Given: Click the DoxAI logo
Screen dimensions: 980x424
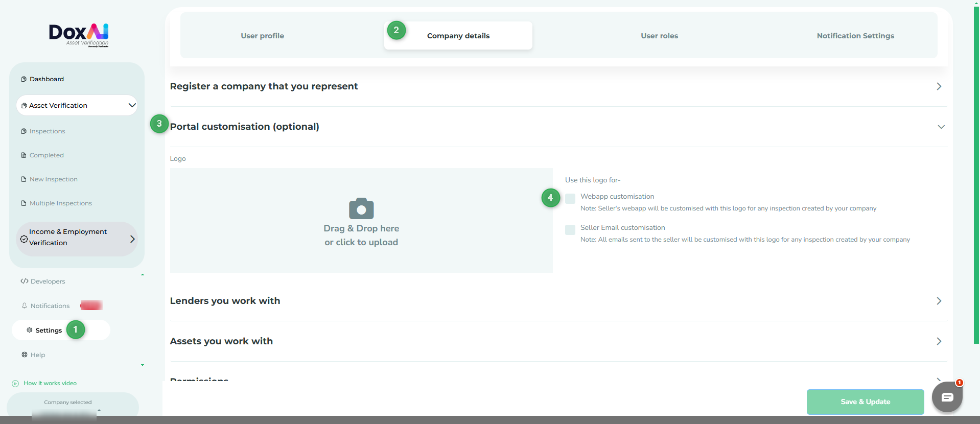Looking at the screenshot, I should click(x=79, y=34).
